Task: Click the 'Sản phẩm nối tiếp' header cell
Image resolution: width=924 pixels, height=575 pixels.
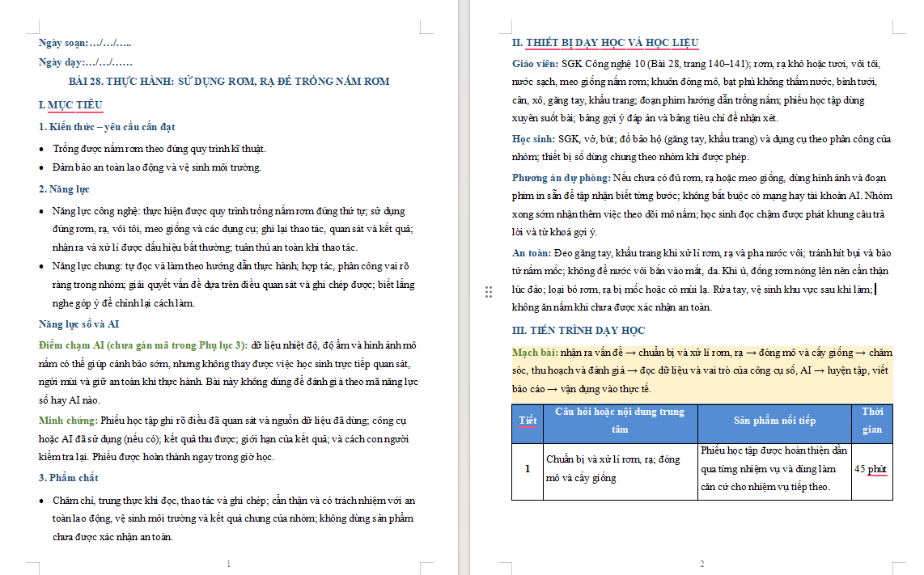Action: (774, 421)
